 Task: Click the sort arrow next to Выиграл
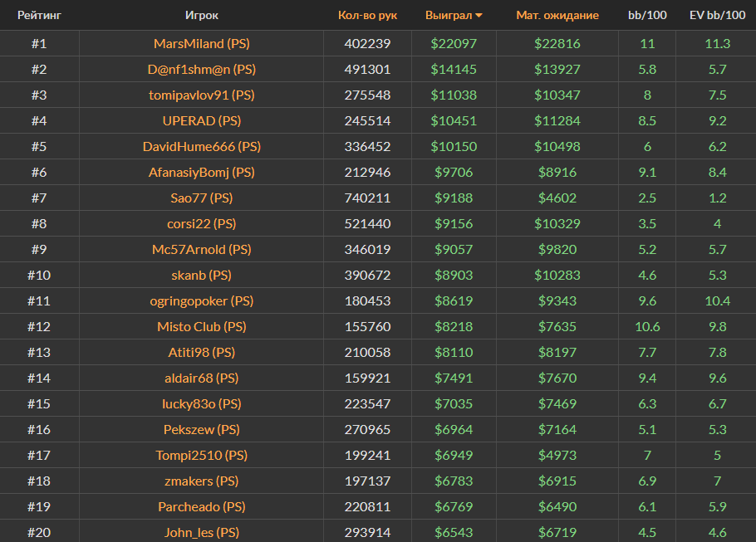click(x=479, y=16)
